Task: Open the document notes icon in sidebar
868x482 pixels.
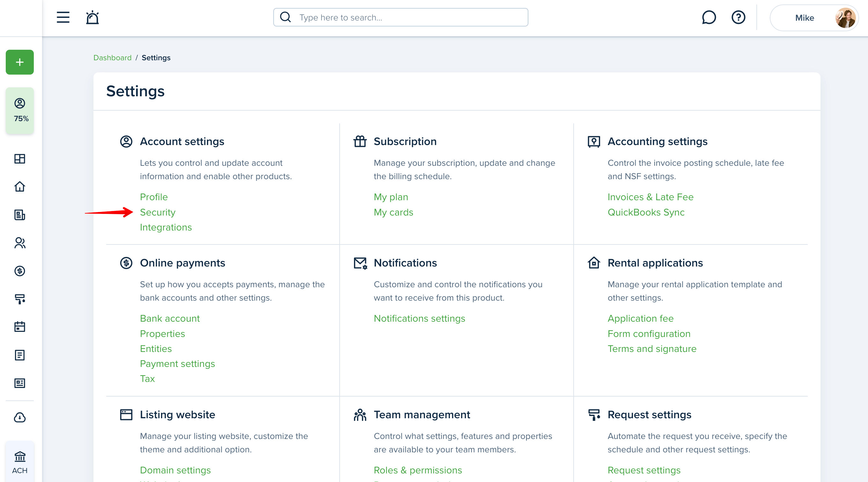Action: click(x=20, y=355)
